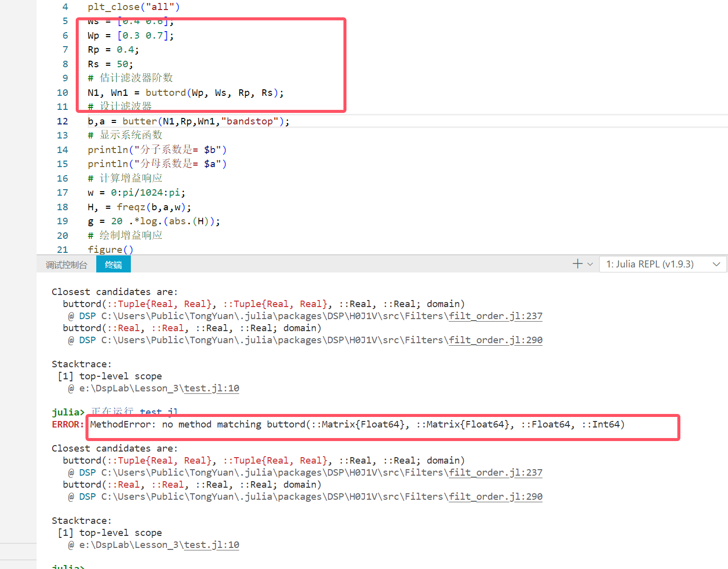Click the Rs = 50 code line
This screenshot has height=569, width=728.
pos(110,64)
